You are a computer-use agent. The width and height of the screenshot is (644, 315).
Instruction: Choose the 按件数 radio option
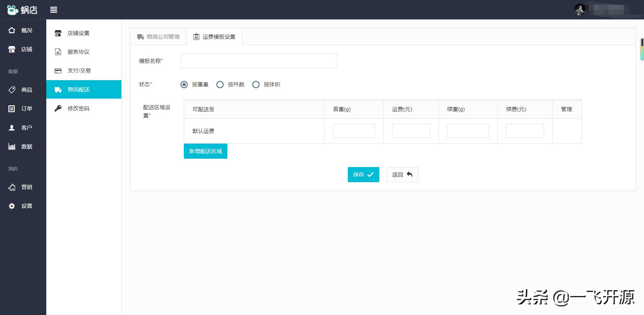[220, 85]
